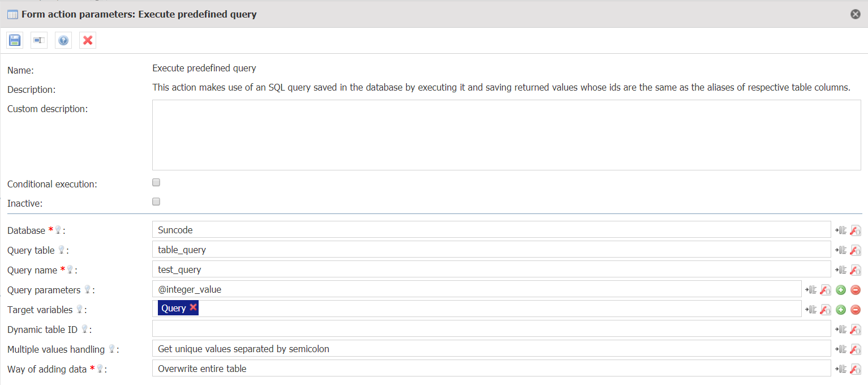Open function editor icon for Database field
This screenshot has height=385, width=868.
[x=856, y=230]
